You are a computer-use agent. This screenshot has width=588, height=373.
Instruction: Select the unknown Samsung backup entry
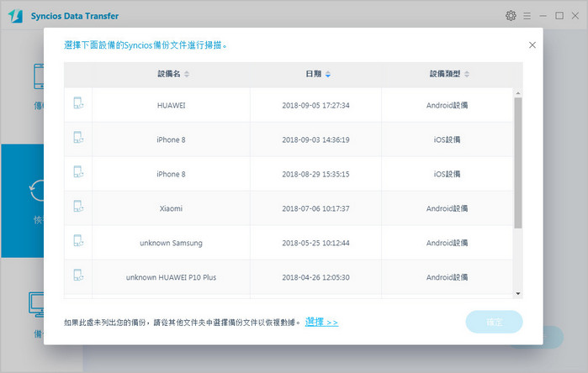click(x=171, y=243)
